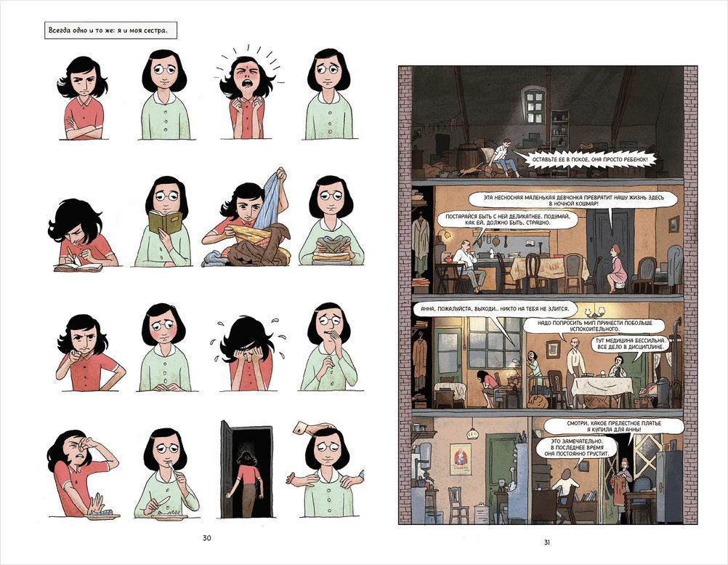The image size is (728, 565).
Task: Select bubble "Смотри, какое прелестное платье я купила для Анны!"
Action: coord(614,427)
